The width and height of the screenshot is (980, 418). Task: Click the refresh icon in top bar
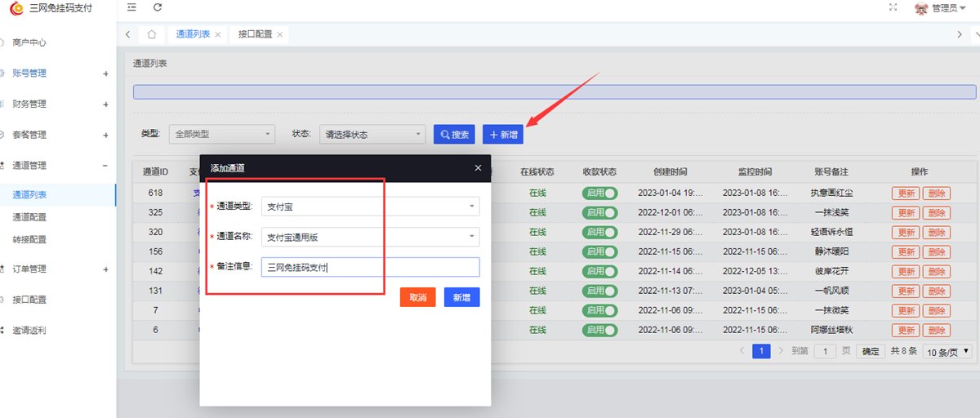pos(158,7)
